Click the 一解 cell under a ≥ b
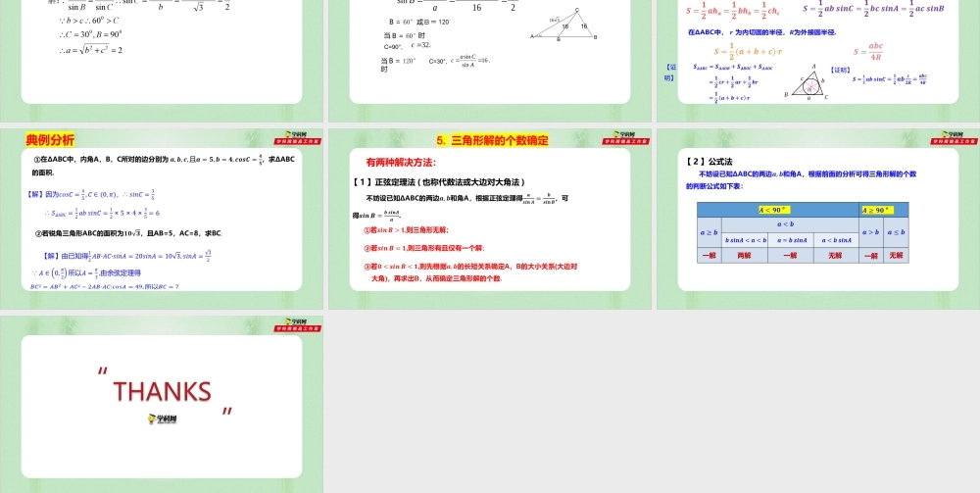Viewport: 980px width, 493px height. 709,256
